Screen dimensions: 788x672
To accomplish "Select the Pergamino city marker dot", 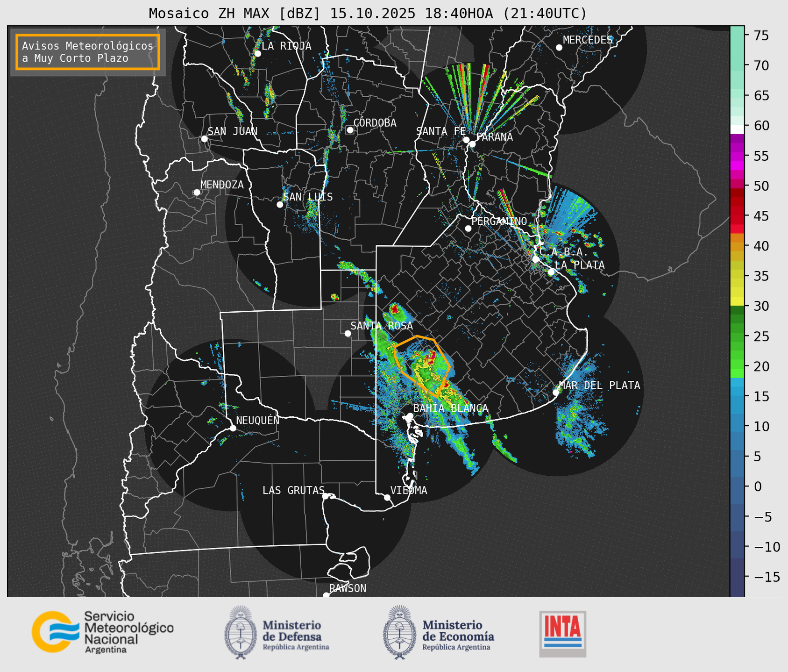I will 468,229.
